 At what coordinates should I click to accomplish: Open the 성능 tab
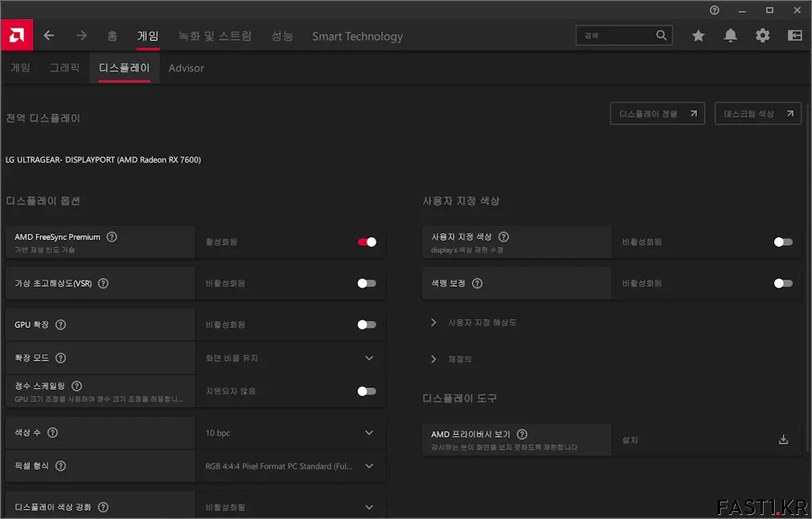click(x=282, y=36)
